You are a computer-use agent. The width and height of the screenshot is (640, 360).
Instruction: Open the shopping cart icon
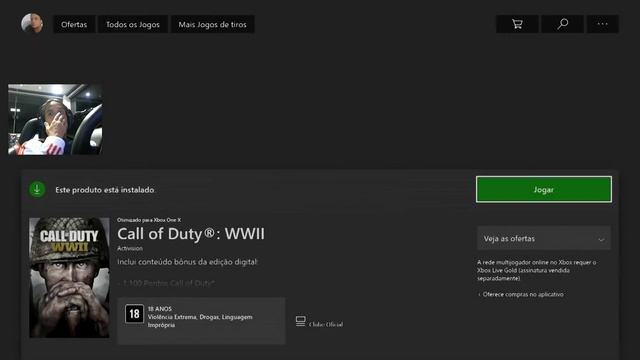coord(517,24)
